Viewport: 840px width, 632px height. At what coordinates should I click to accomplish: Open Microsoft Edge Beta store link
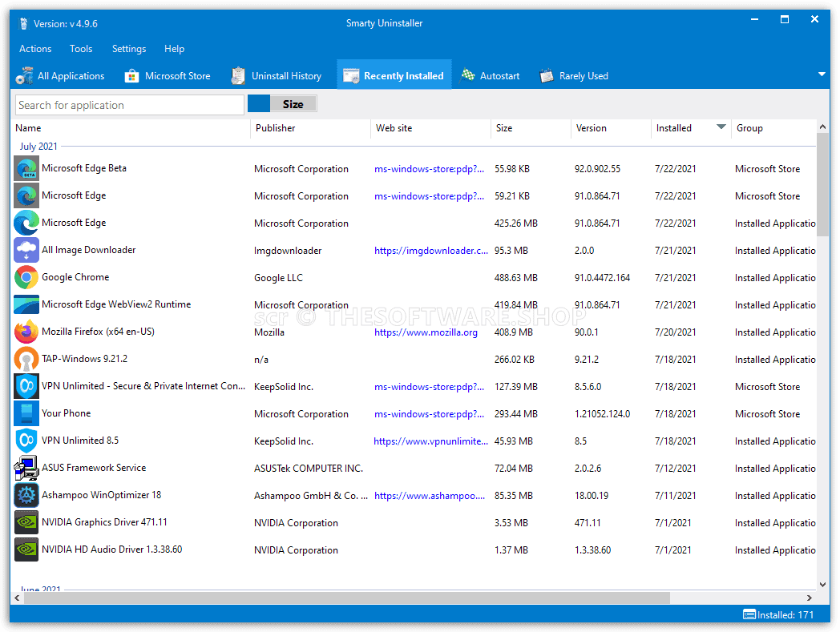tap(429, 169)
